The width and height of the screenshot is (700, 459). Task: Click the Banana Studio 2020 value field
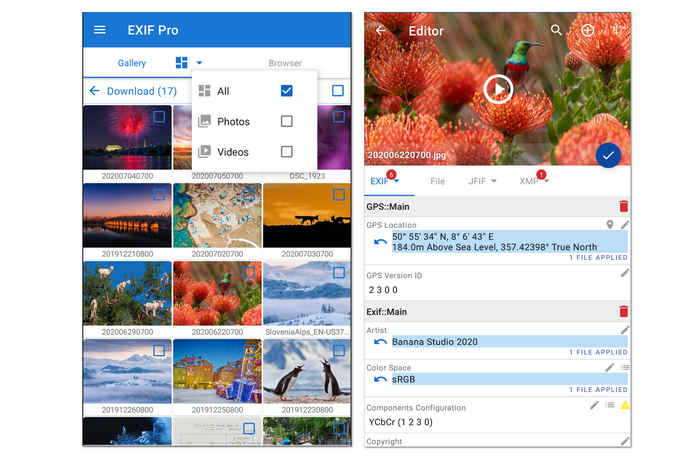(509, 342)
